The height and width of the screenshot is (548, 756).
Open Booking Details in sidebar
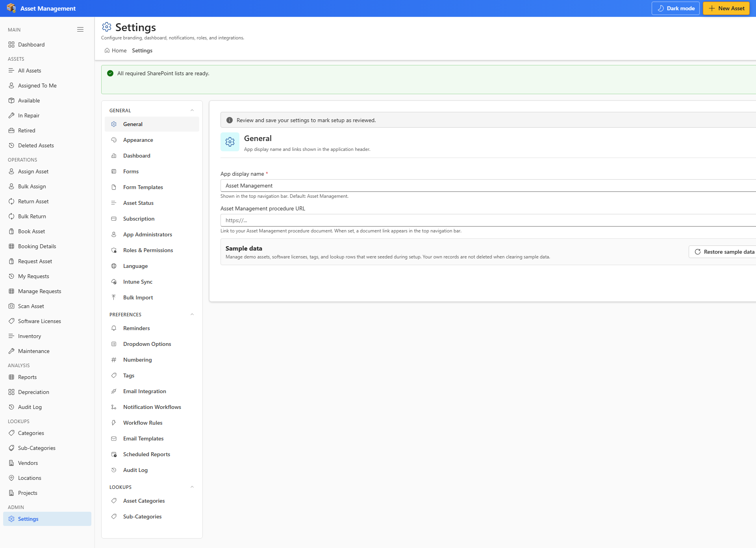point(47,246)
